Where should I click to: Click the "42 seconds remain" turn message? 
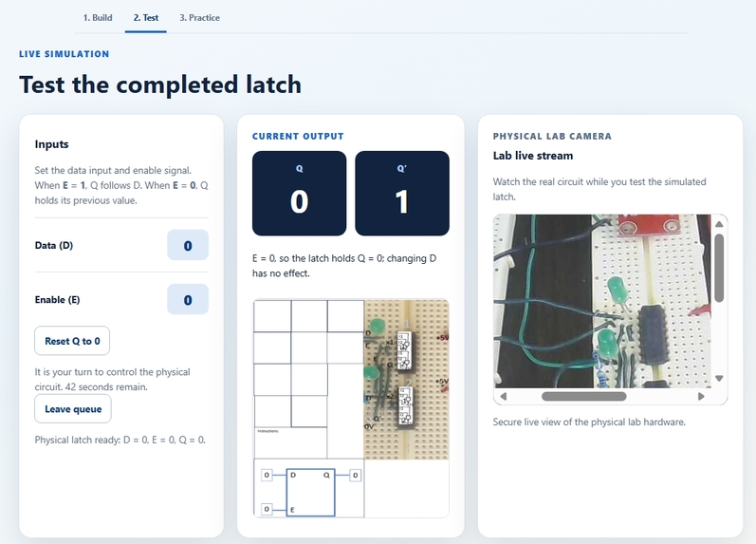(x=112, y=380)
